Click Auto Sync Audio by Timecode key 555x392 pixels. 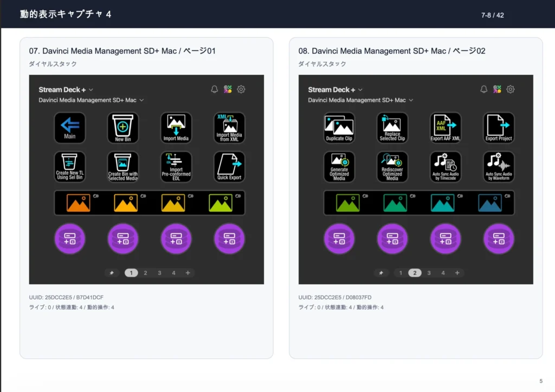tap(446, 166)
